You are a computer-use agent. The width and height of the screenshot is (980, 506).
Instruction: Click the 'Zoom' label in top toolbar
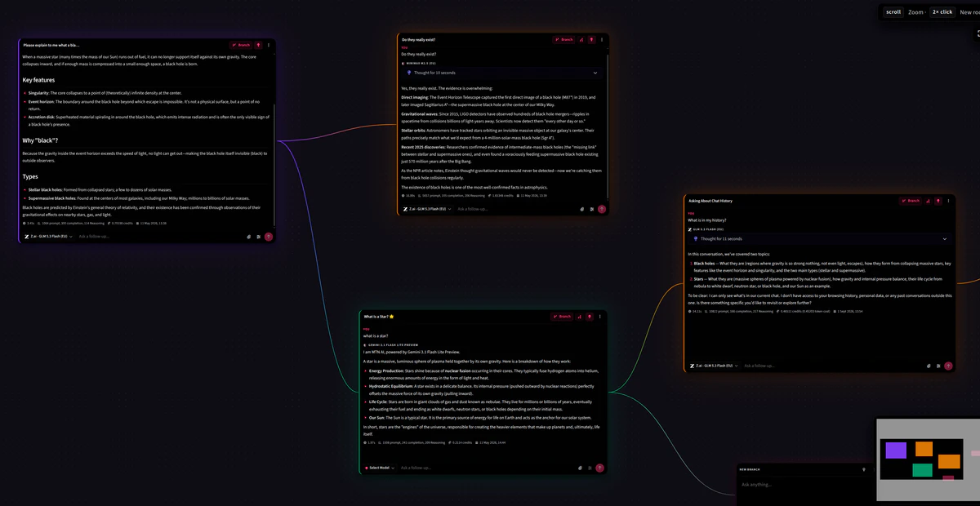coord(916,12)
